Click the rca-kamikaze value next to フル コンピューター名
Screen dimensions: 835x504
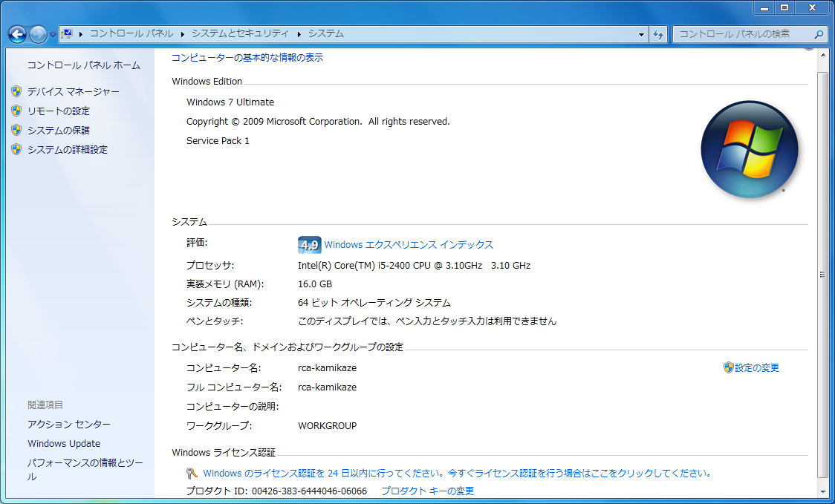coord(327,387)
